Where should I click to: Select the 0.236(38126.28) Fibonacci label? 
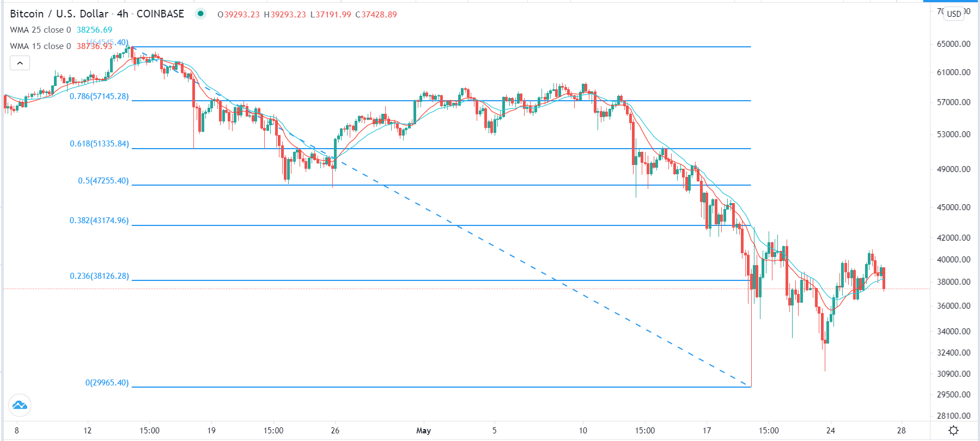point(99,277)
